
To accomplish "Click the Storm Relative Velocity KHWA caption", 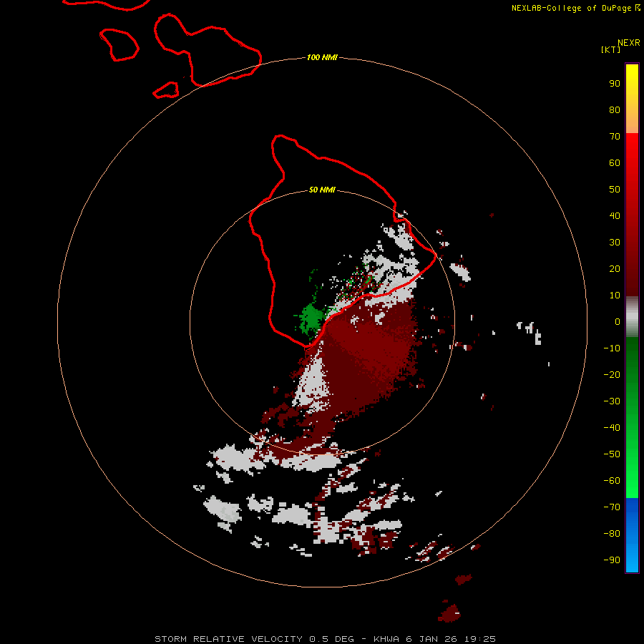I will (325, 639).
